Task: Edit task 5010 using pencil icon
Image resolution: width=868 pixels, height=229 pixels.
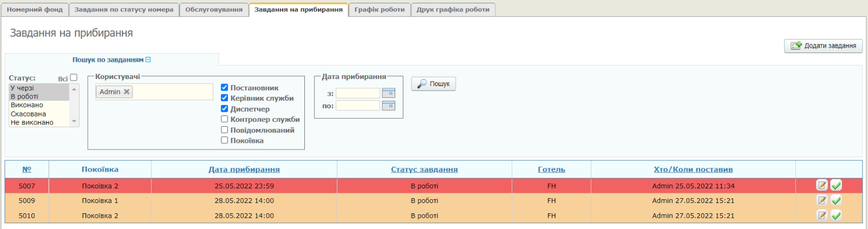Action: click(821, 215)
